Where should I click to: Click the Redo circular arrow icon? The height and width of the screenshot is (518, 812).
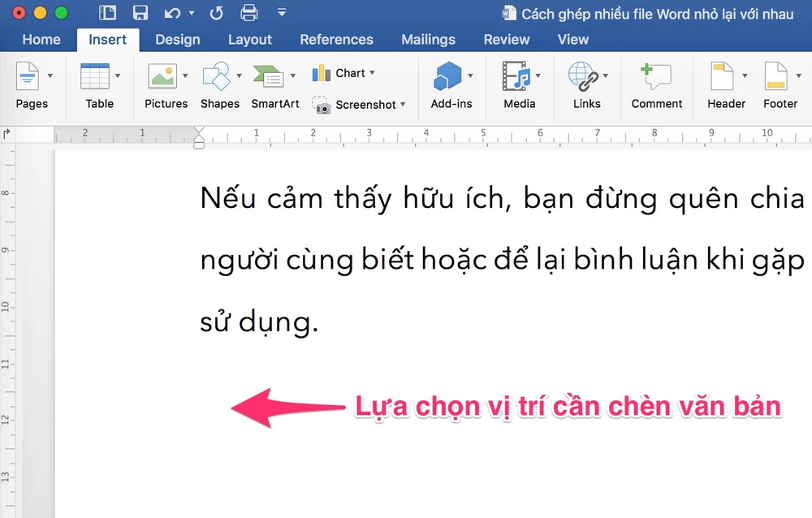coord(216,13)
